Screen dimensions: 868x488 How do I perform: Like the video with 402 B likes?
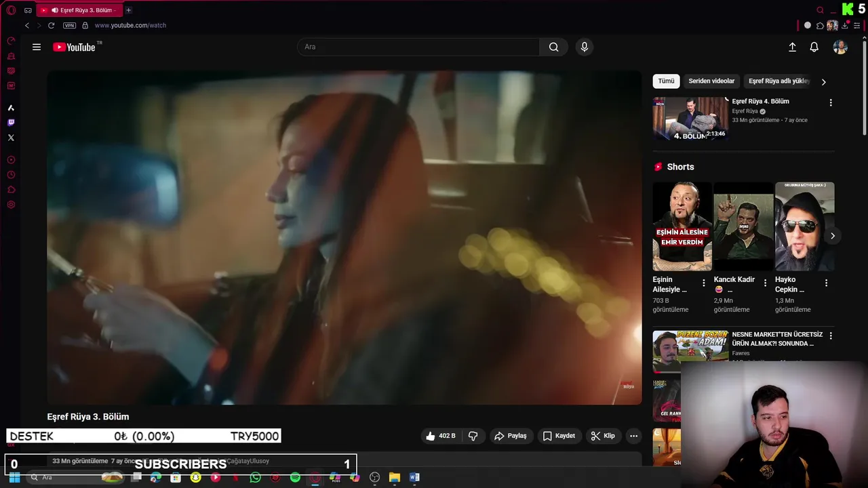(440, 436)
